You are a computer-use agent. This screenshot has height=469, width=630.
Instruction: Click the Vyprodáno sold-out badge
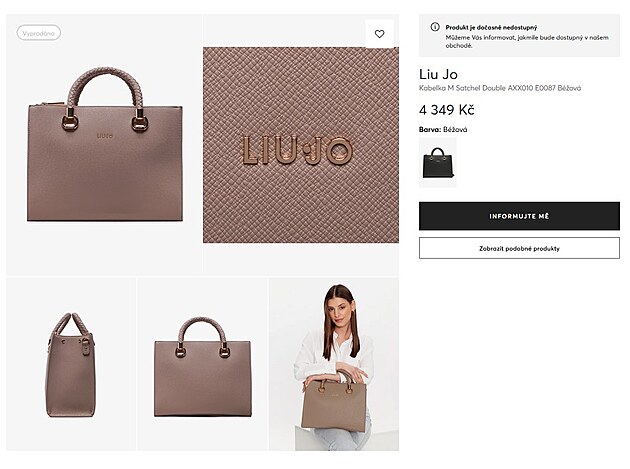pos(39,33)
